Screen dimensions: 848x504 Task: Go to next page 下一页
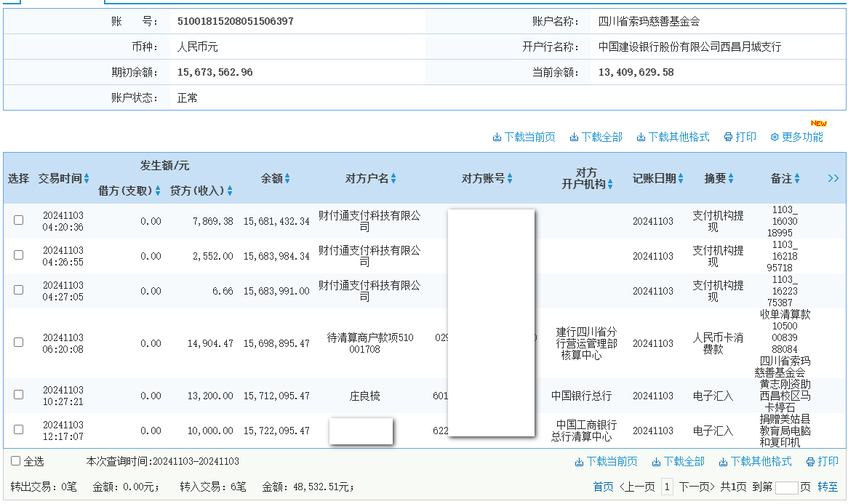coord(697,487)
